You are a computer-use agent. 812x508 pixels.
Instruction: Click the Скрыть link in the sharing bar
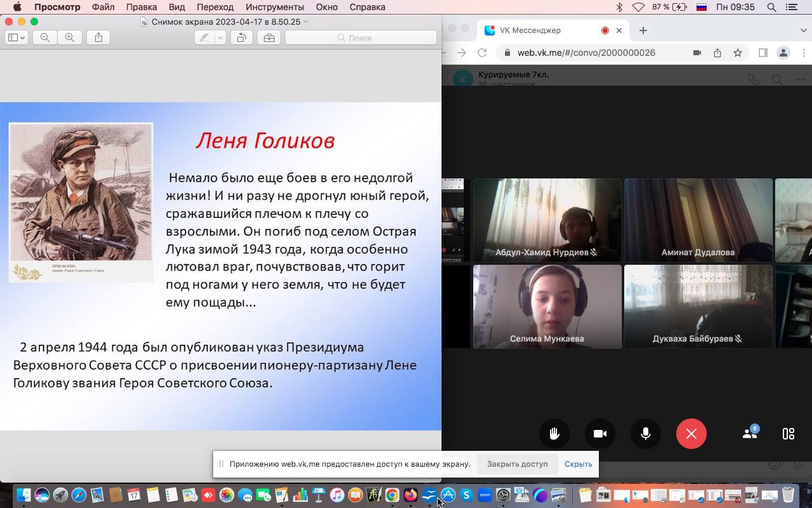[x=578, y=464]
